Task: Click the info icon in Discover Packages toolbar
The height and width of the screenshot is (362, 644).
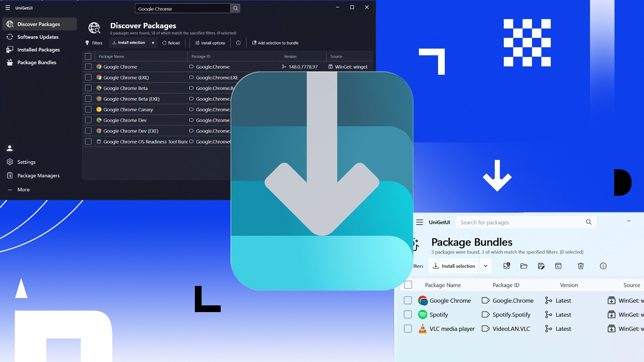Action: click(x=238, y=43)
